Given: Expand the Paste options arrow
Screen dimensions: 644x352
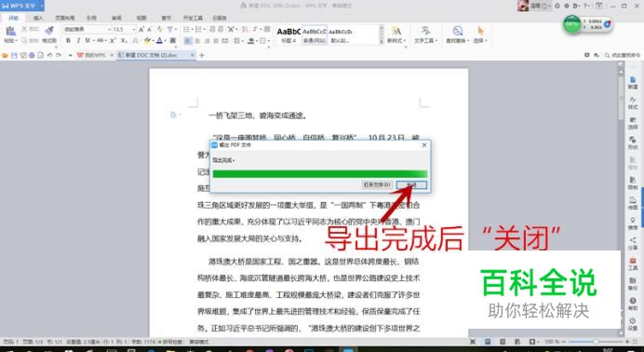Looking at the screenshot, I should pyautogui.click(x=16, y=41).
